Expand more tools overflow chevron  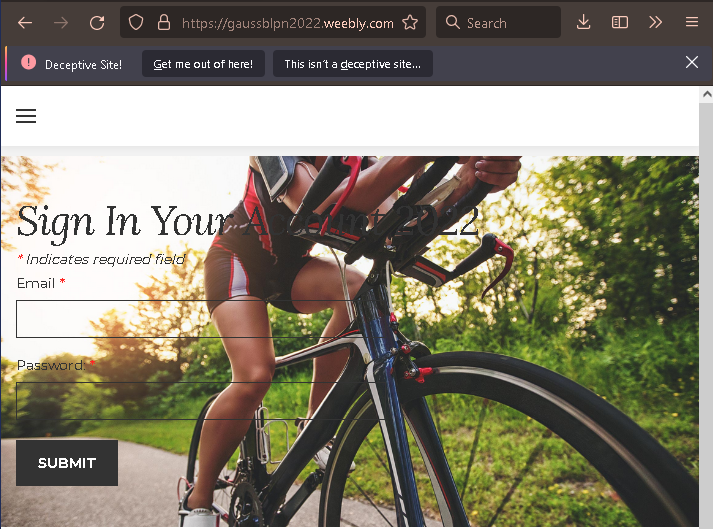655,22
